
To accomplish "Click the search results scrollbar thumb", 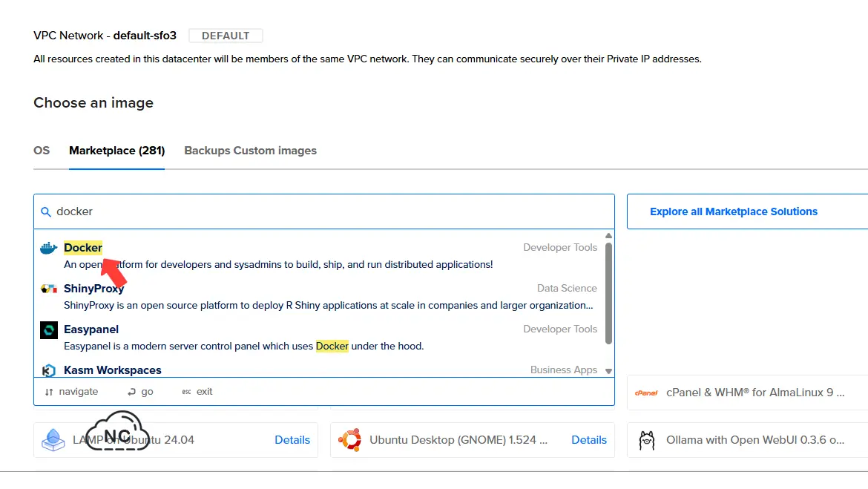I will click(608, 294).
